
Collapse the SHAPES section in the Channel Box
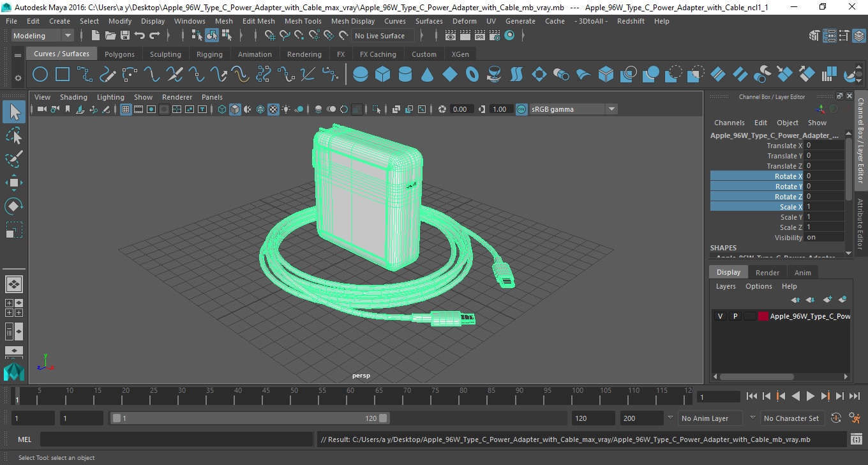[723, 248]
